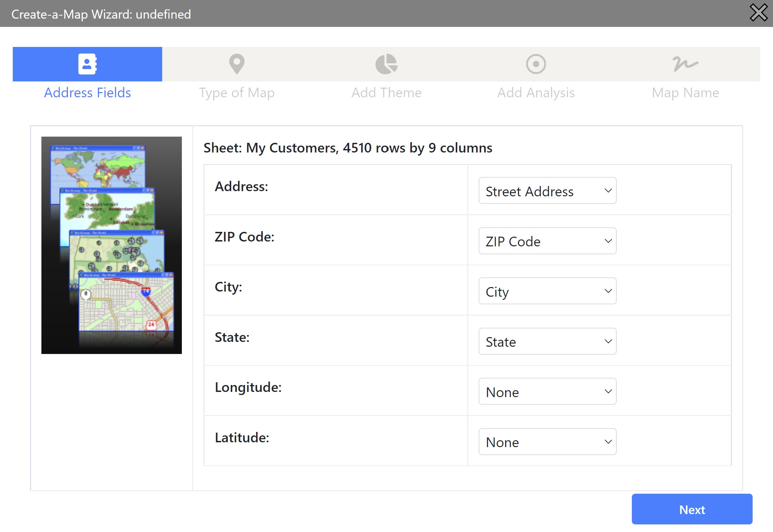
Task: Click the Address Fields contact book icon
Action: tap(87, 64)
